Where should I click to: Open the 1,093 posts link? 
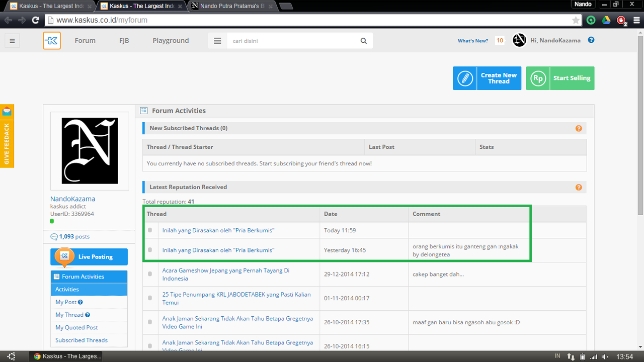(x=74, y=236)
